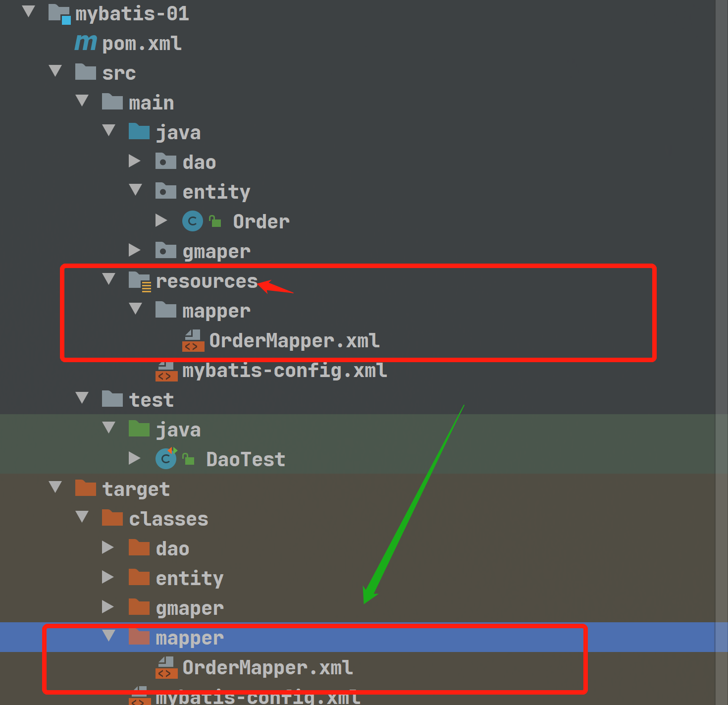
Task: Select pom.xml in the project tree
Action: click(x=142, y=44)
